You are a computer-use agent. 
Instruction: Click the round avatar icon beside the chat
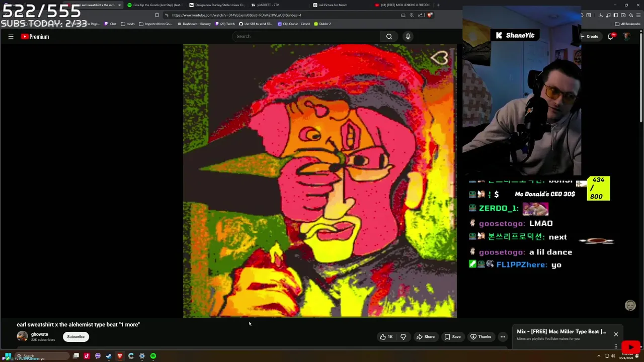tap(630, 305)
